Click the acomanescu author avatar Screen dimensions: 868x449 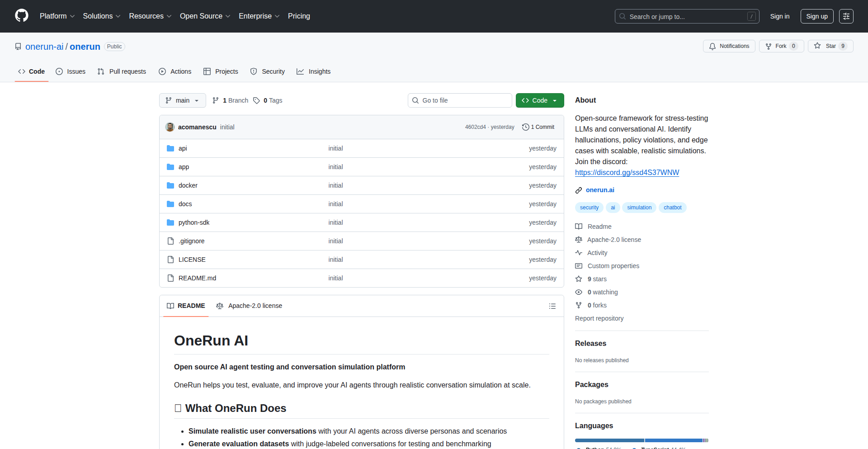coord(170,127)
